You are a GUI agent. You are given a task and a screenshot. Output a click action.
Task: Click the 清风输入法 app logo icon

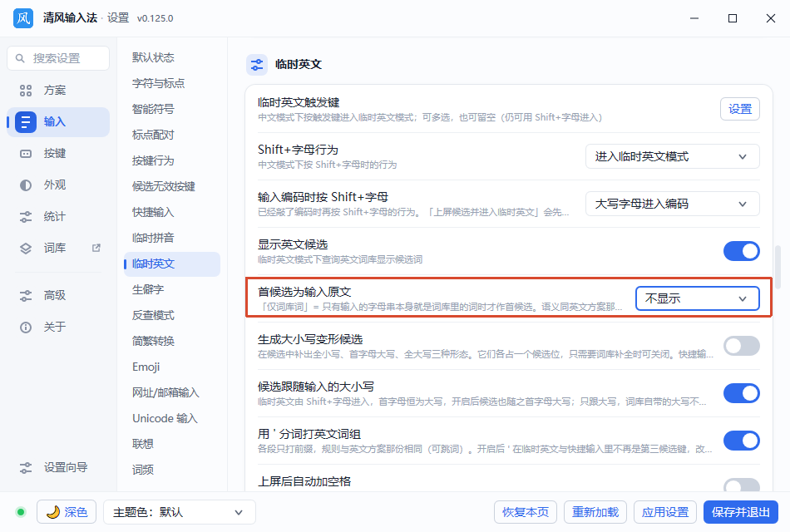pyautogui.click(x=23, y=18)
